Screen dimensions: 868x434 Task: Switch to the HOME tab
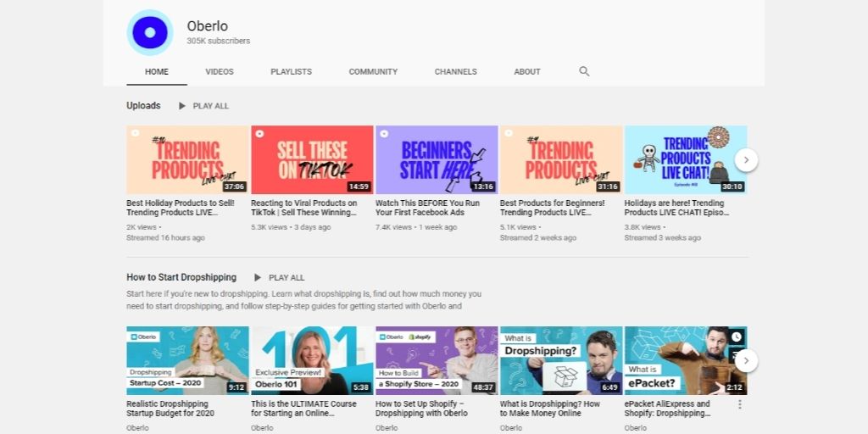point(157,72)
